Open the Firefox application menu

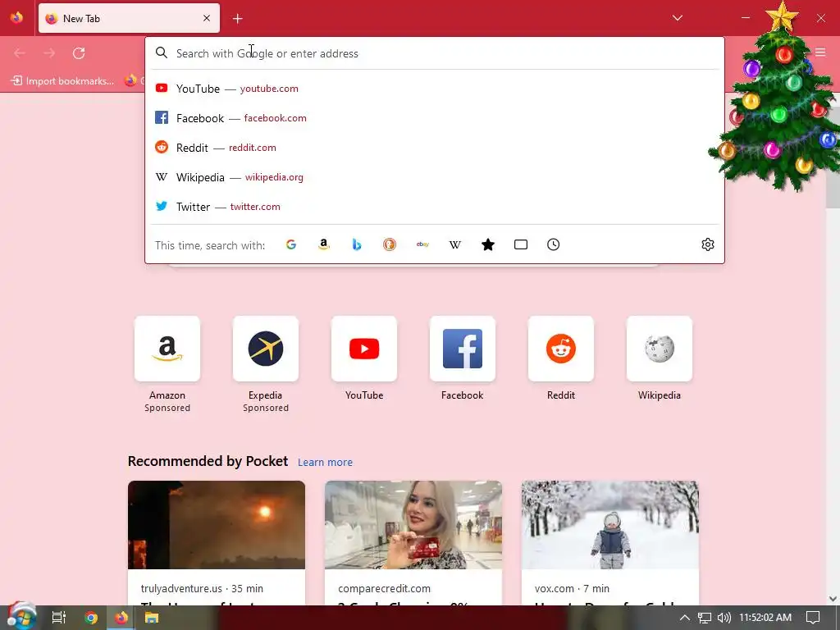click(820, 52)
